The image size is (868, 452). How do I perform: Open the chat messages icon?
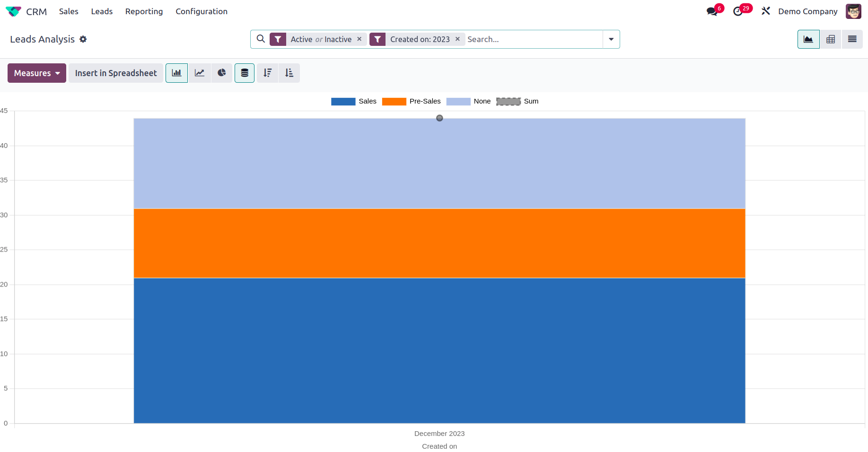tap(712, 11)
